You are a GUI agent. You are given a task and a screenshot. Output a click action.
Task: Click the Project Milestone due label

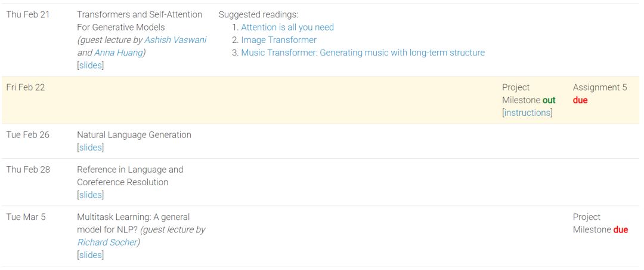point(600,223)
